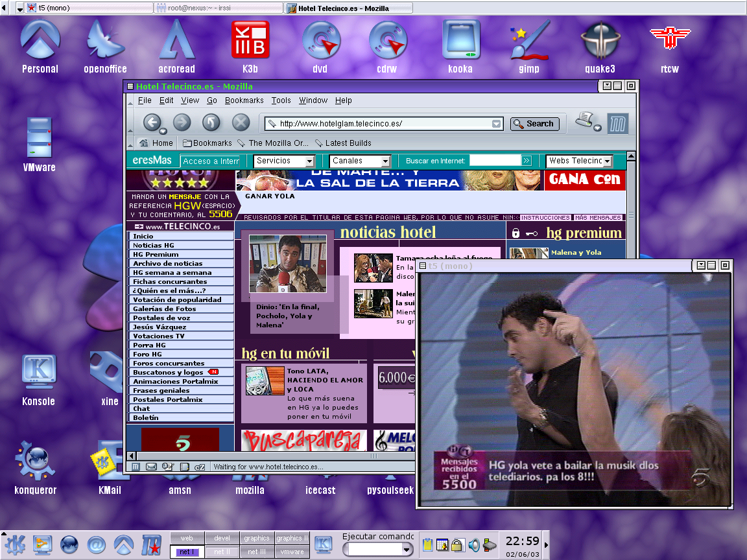Start quake3 from the desktop icon
The width and height of the screenshot is (747, 560).
point(600,47)
